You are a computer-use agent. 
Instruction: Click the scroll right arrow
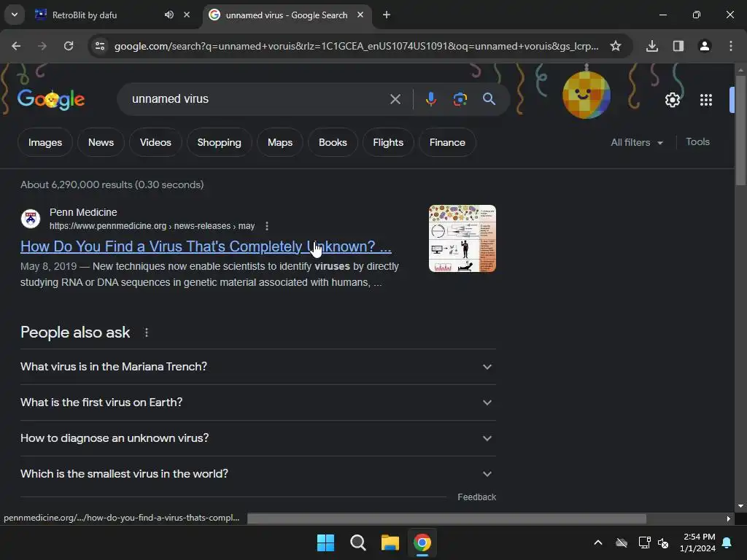pyautogui.click(x=729, y=518)
